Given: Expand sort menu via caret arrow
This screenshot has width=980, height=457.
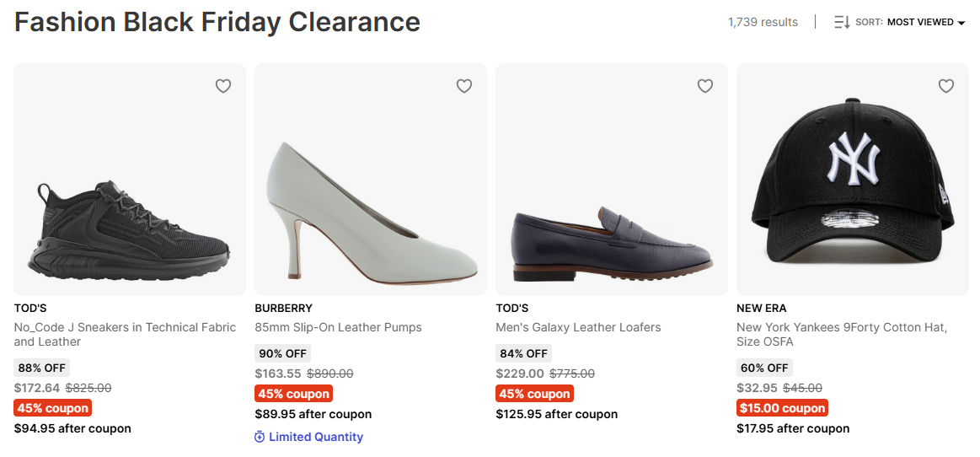Looking at the screenshot, I should click(961, 23).
